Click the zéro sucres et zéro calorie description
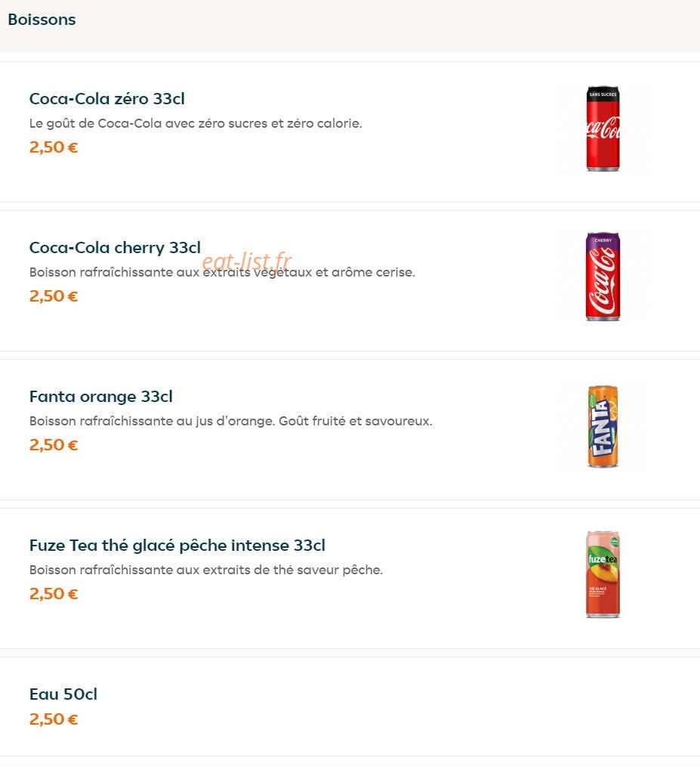700x773 pixels. tap(196, 123)
